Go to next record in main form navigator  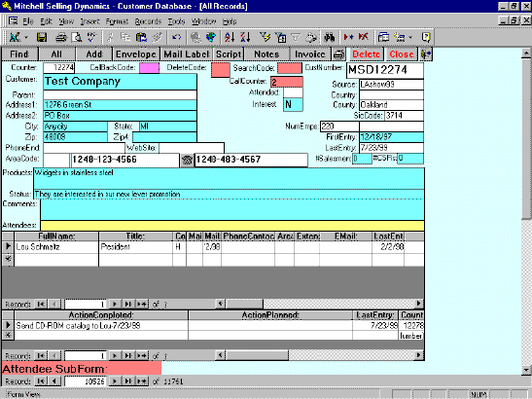(x=115, y=381)
